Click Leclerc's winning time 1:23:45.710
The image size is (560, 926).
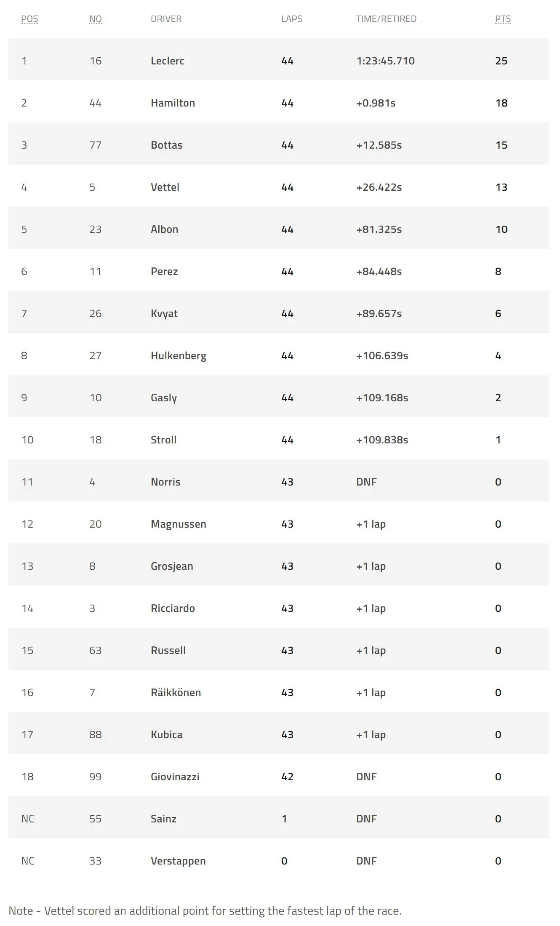click(385, 61)
